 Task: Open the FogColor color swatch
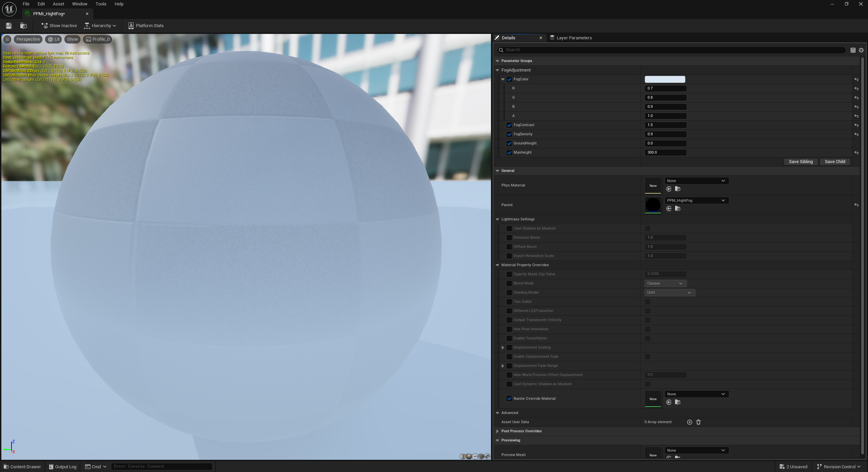point(665,79)
